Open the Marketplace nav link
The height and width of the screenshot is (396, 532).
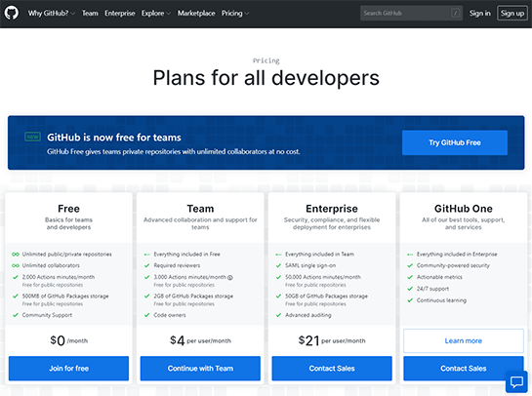[x=196, y=14]
